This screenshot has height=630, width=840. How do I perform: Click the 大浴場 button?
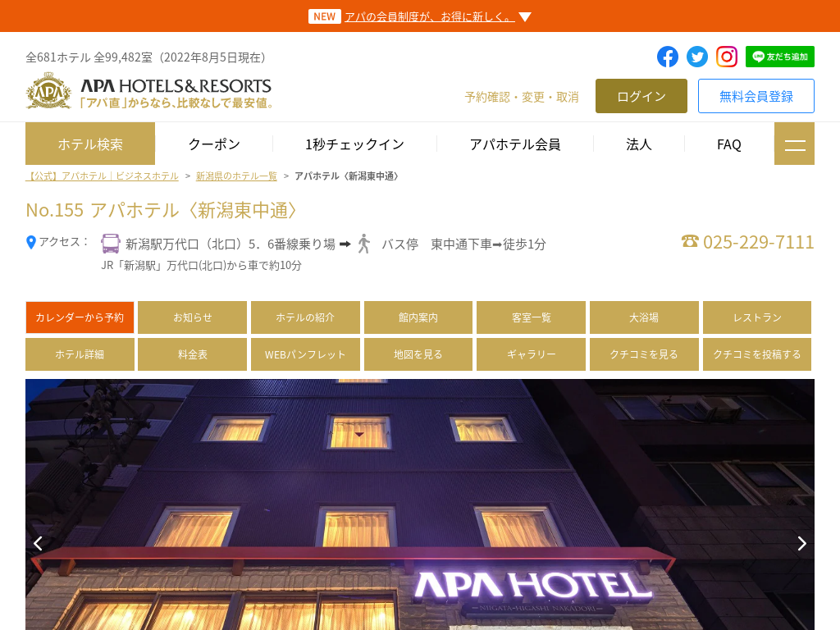[x=644, y=317]
